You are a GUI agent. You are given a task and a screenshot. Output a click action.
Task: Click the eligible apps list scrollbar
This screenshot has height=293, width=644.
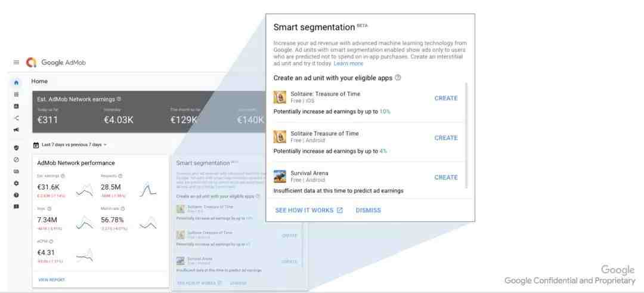(x=466, y=135)
